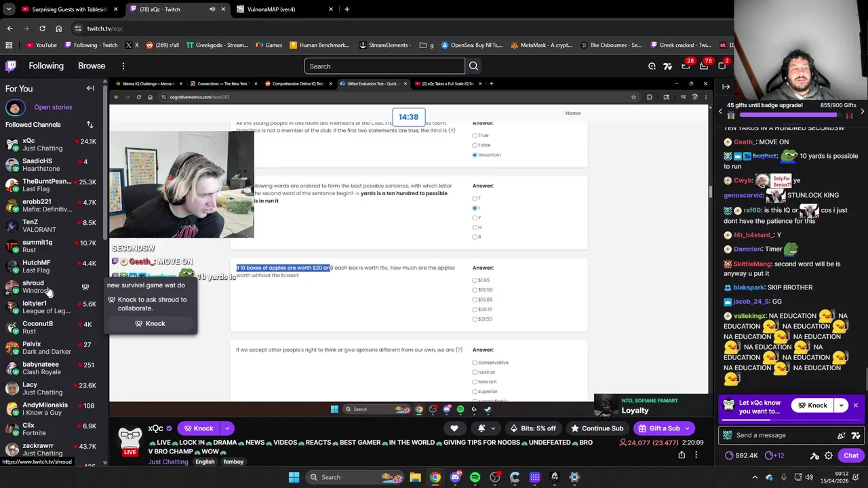This screenshot has width=868, height=488.
Task: Switch to VulnonaMAP browser tab
Action: (x=285, y=9)
